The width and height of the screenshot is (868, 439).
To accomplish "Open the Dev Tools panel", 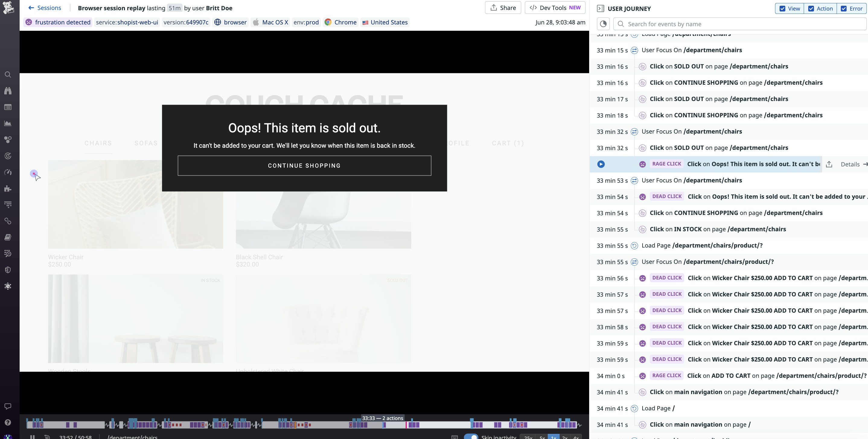I will [555, 8].
